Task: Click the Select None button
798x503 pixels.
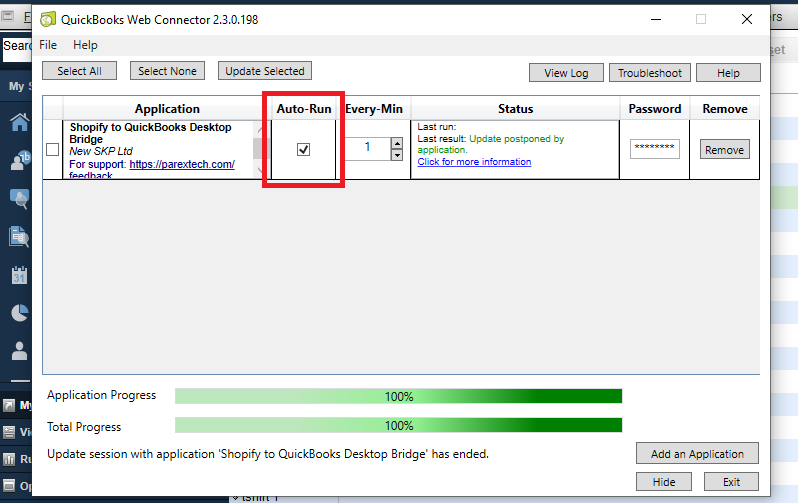Action: pos(167,71)
